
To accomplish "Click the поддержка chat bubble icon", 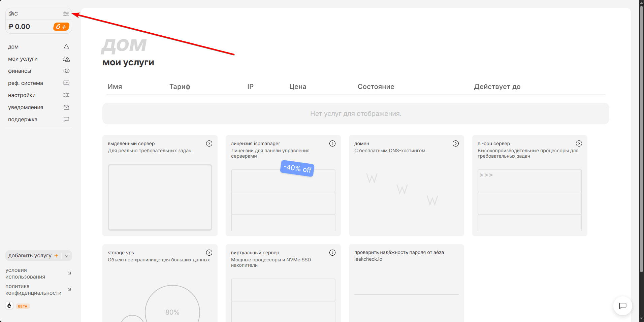I will (x=66, y=120).
